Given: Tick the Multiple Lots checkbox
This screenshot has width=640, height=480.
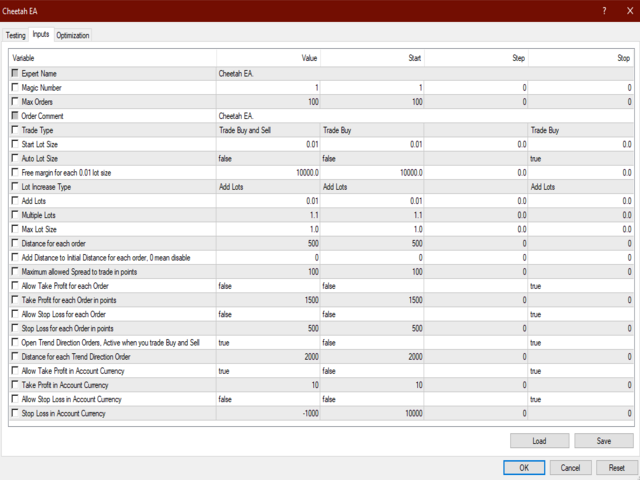Looking at the screenshot, I should pos(15,215).
